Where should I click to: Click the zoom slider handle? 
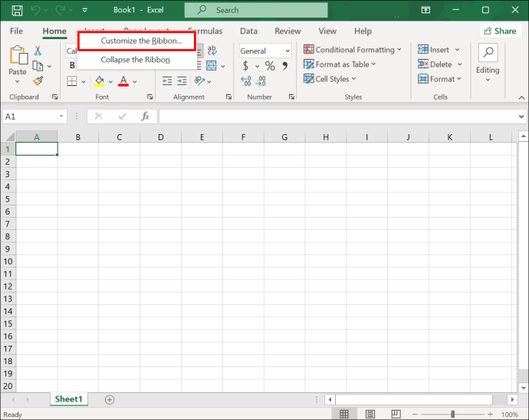453,414
